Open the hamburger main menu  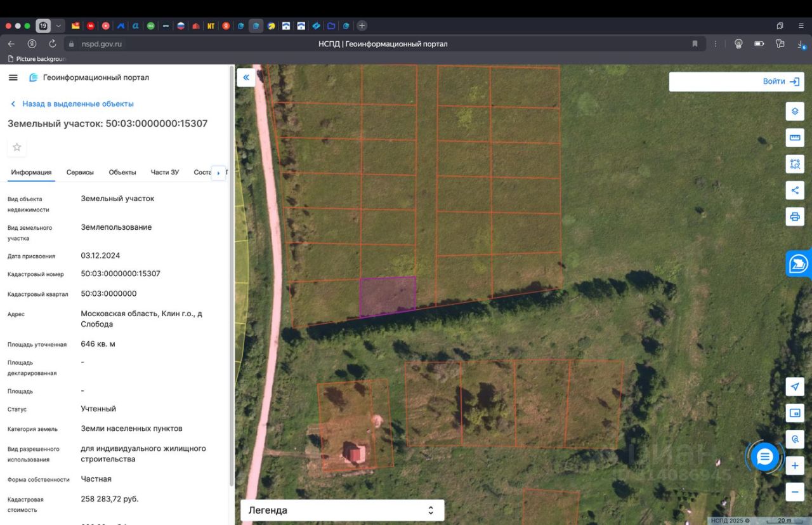13,77
